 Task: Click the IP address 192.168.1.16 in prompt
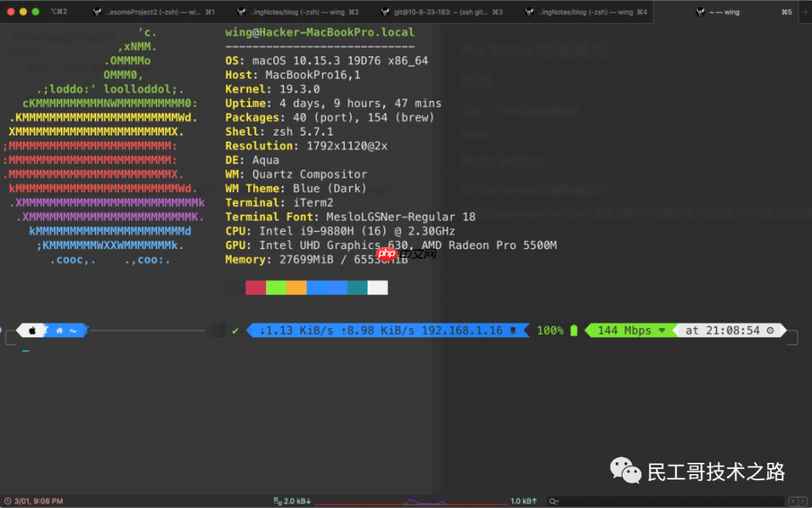coord(462,330)
